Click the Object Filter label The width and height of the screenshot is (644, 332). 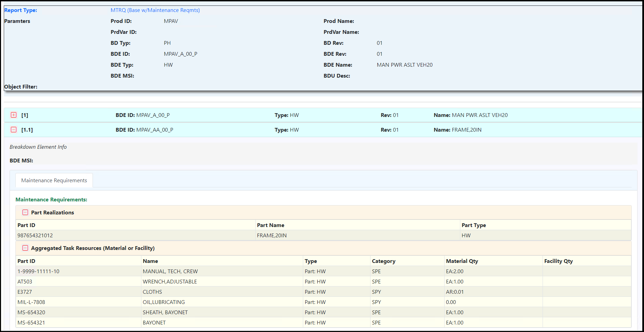coord(21,87)
